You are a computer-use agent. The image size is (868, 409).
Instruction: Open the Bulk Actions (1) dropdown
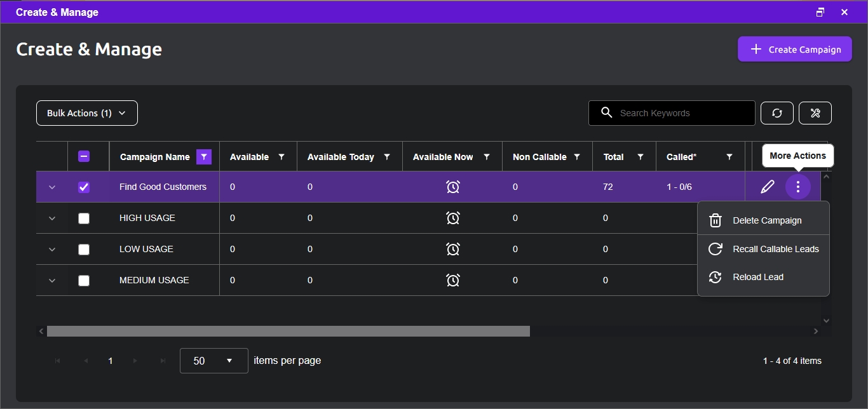click(x=87, y=113)
